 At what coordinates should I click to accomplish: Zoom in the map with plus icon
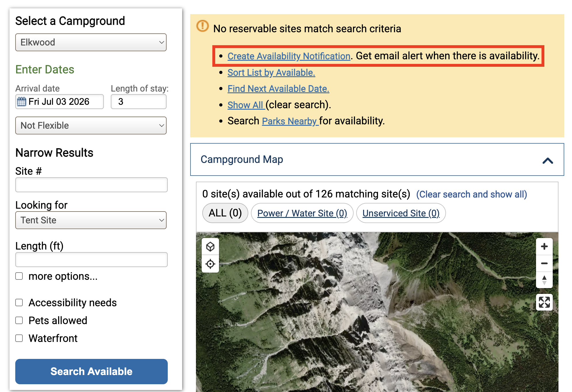[x=544, y=246]
